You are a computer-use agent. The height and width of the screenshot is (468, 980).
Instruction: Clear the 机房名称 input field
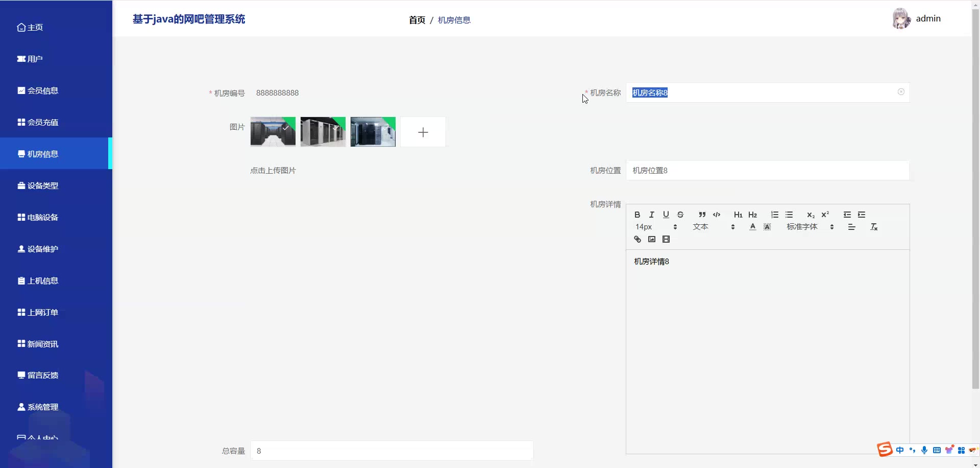click(x=901, y=92)
